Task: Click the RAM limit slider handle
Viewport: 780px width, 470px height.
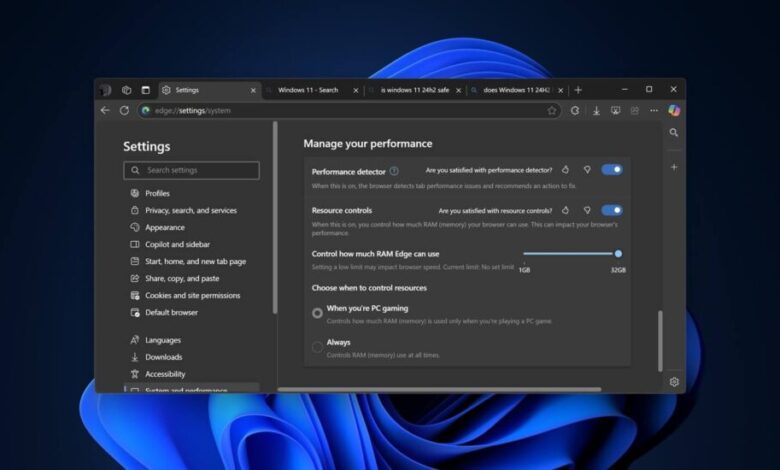Action: [618, 254]
